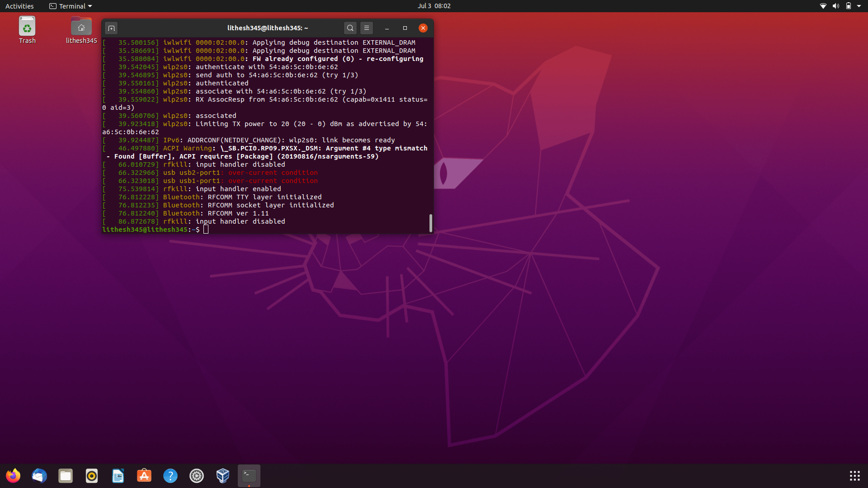Launch VirtualBox from the dock
This screenshot has width=868, height=488.
coord(223,476)
